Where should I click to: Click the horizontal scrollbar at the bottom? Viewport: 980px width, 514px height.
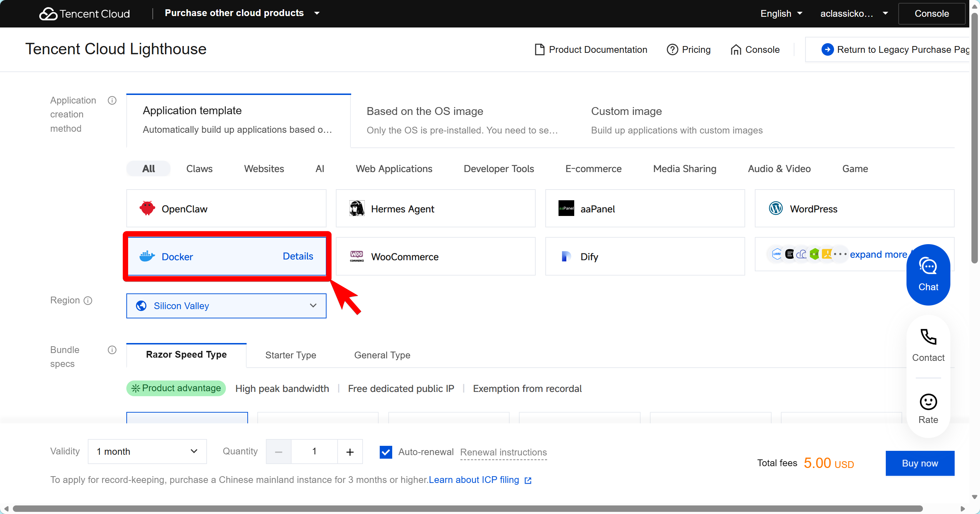[468, 509]
